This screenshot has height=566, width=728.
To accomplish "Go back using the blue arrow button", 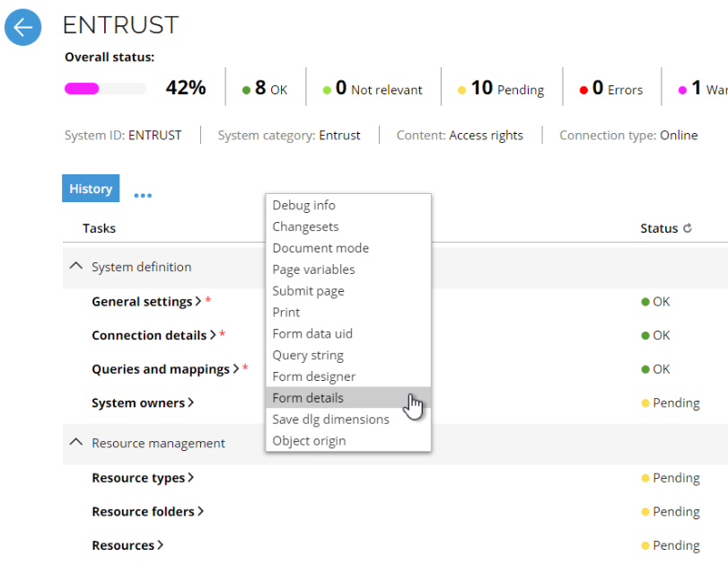I will tap(22, 27).
